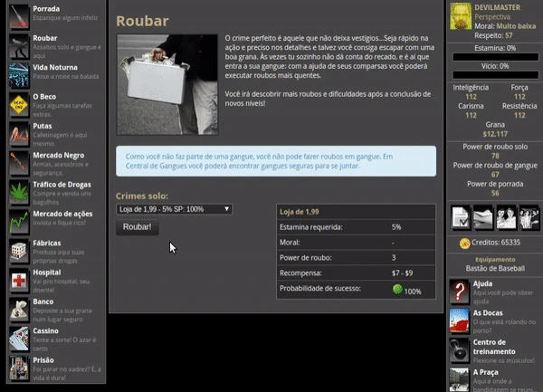Click the gang notice info box
This screenshot has height=392, width=543.
click(x=276, y=161)
